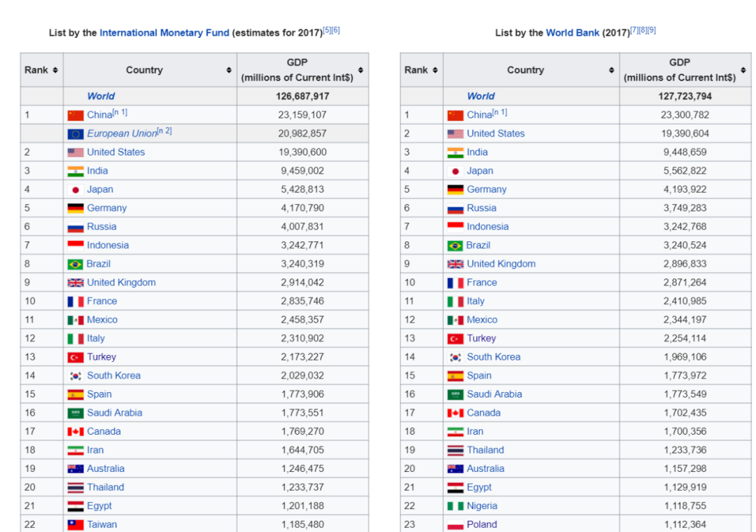Sort IMF table by GDP column
The image size is (756, 532).
360,71
